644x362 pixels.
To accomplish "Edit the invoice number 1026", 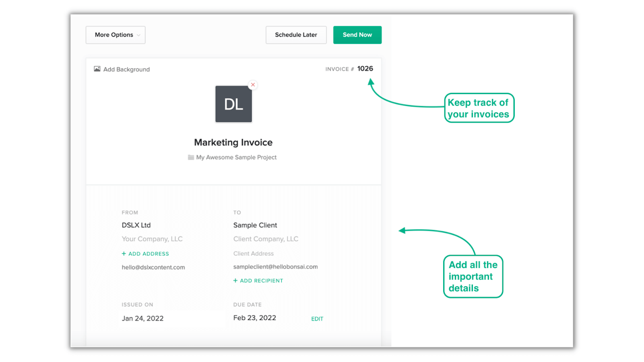I will pos(365,68).
